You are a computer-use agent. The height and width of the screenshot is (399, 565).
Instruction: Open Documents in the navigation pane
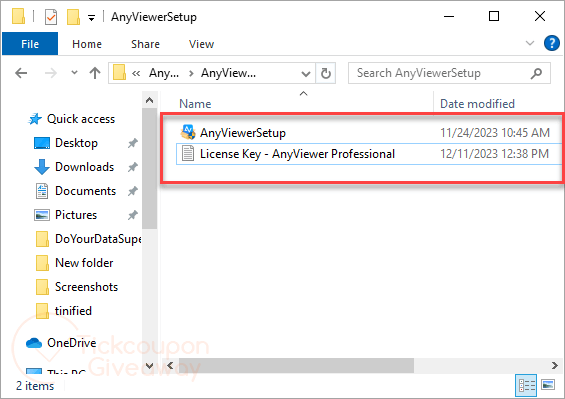point(85,191)
